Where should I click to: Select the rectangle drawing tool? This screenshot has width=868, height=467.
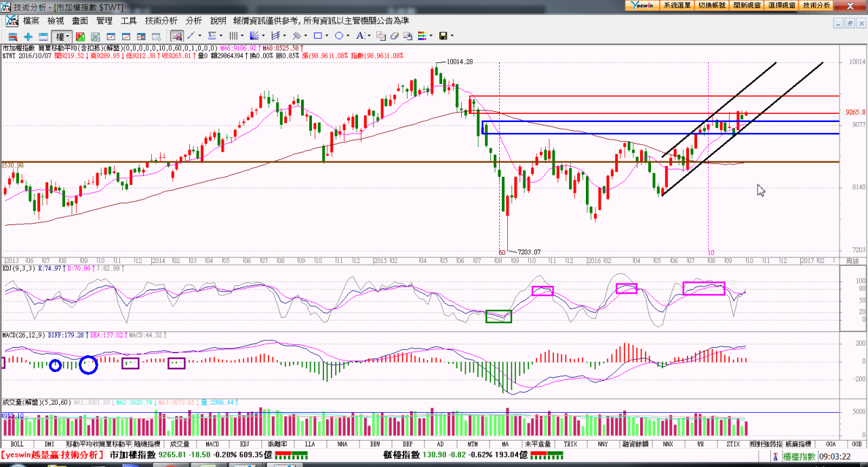(x=317, y=36)
